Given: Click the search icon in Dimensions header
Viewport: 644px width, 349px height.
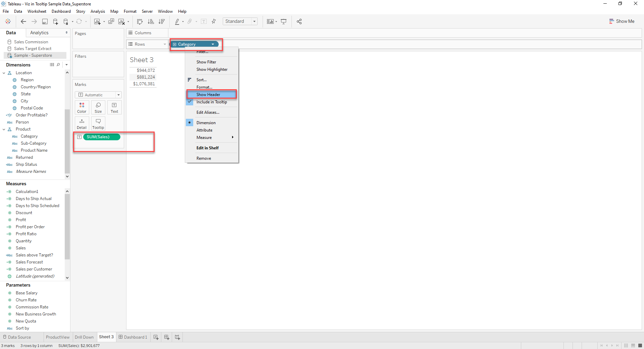Looking at the screenshot, I should [58, 65].
